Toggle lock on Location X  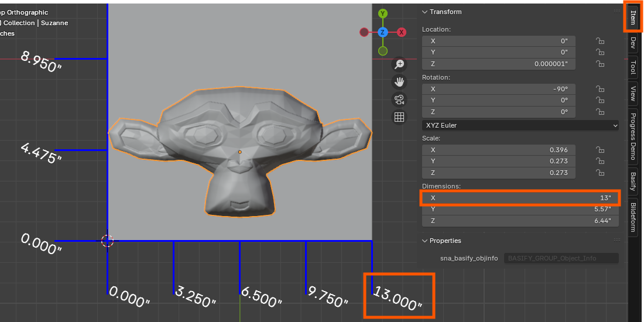(x=600, y=41)
